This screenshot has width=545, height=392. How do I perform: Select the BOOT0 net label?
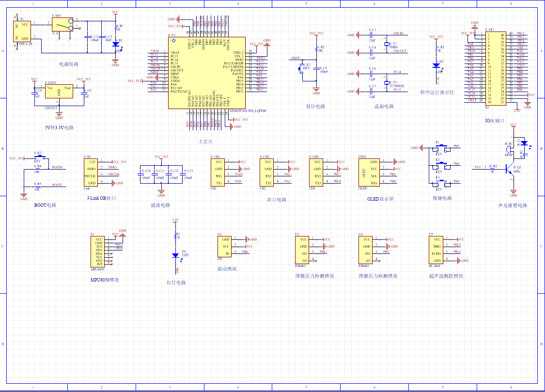click(57, 167)
